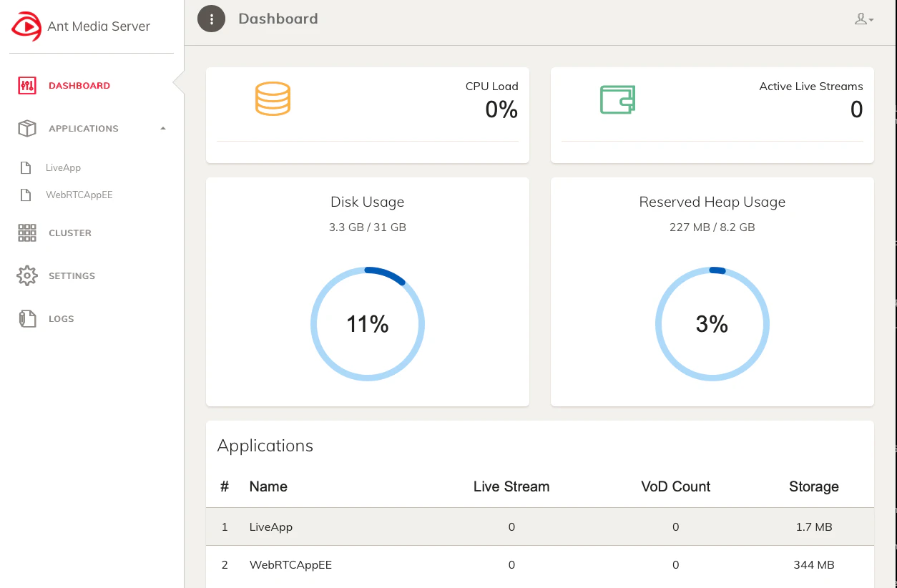This screenshot has height=588, width=897.
Task: Click the 344 MB storage value
Action: point(814,565)
